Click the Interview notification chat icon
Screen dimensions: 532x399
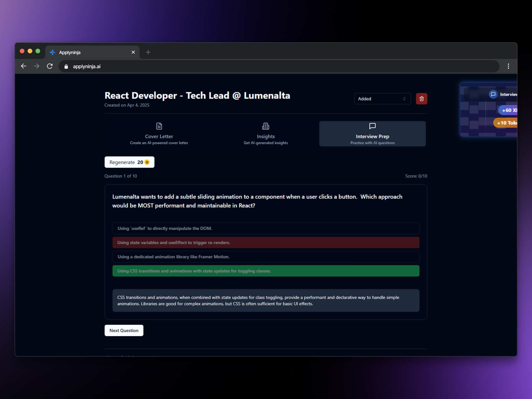[x=493, y=94]
